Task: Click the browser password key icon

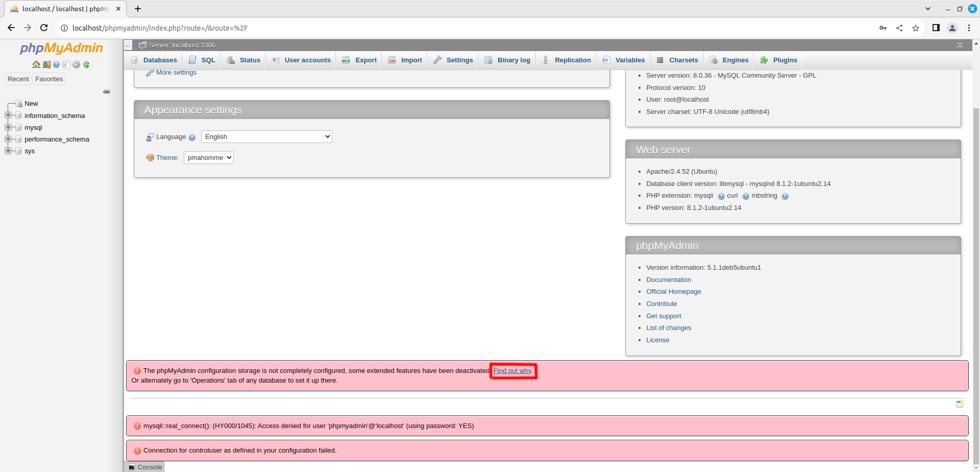Action: click(x=883, y=28)
